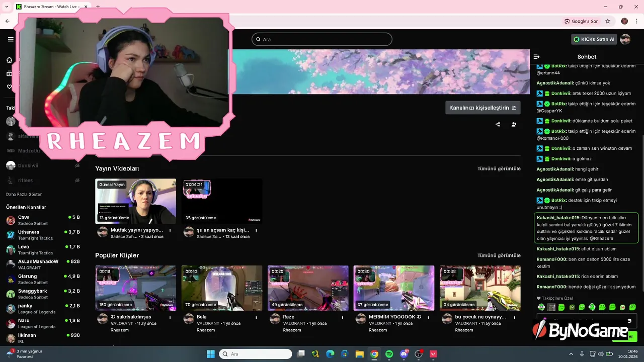Open the bu çocuk ne oynayy clip thumbnail
The width and height of the screenshot is (644, 362).
480,288
